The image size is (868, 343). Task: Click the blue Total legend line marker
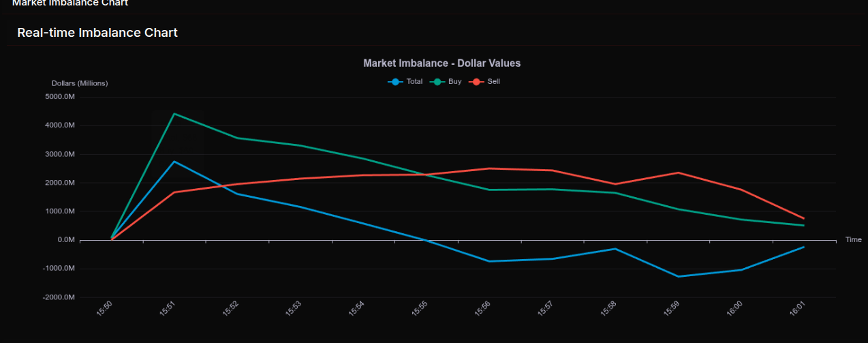(395, 82)
